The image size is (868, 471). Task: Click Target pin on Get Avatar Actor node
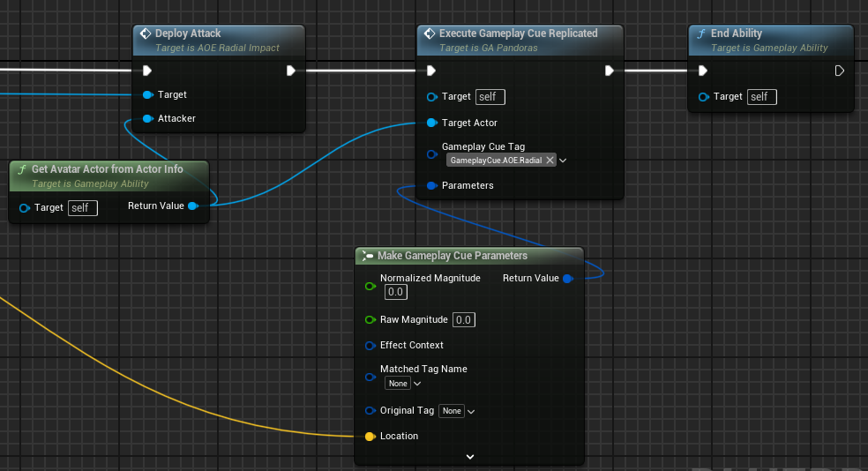tap(24, 208)
